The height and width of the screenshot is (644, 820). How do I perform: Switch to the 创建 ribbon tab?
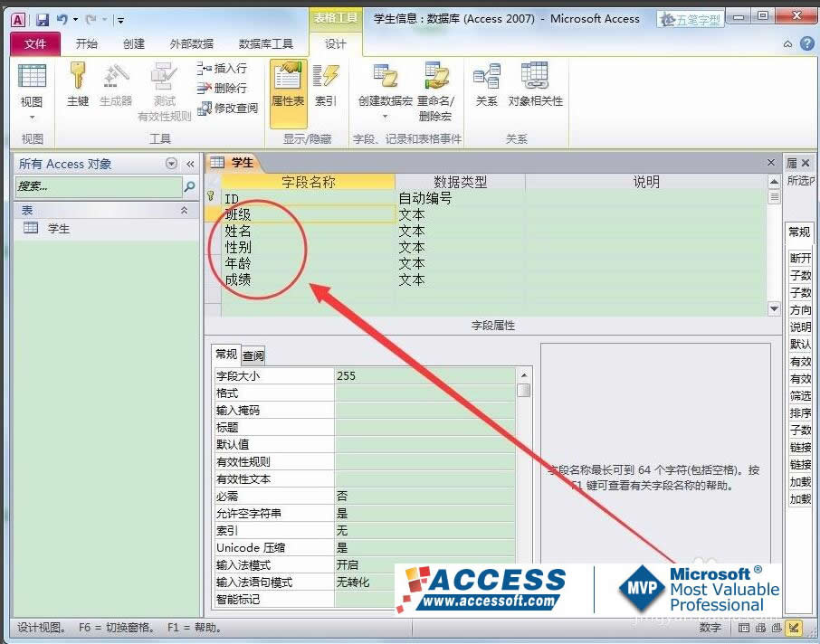click(x=133, y=44)
